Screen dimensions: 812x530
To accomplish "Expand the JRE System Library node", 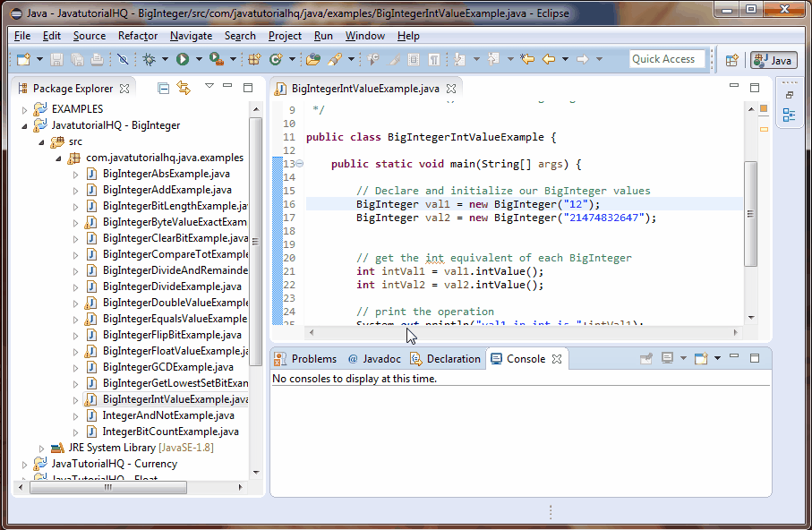I will coord(40,447).
